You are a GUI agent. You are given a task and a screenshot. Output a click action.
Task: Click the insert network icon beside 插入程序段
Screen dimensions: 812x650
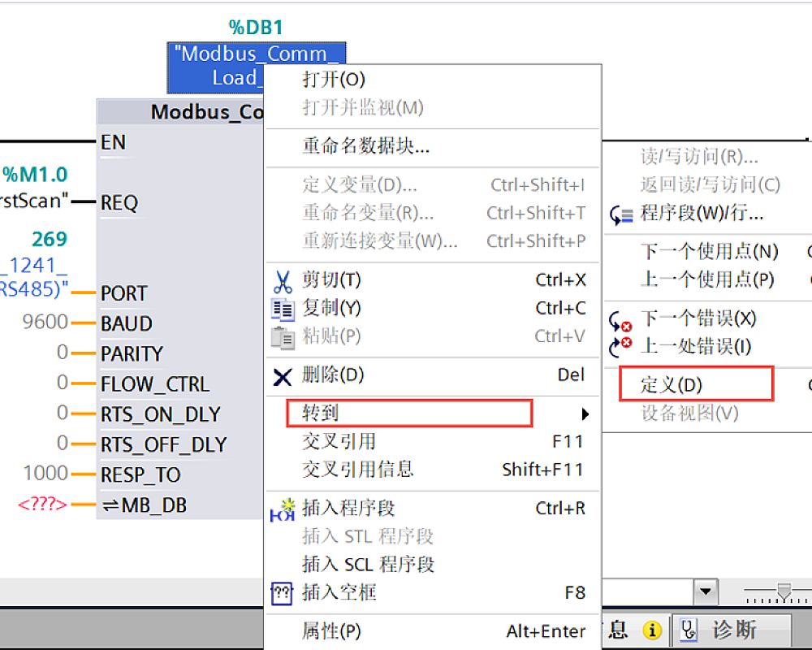(282, 510)
